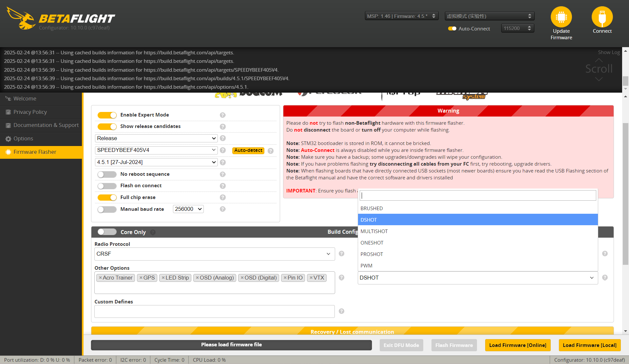
Task: Select PWM from motor protocol list
Action: tap(478, 265)
